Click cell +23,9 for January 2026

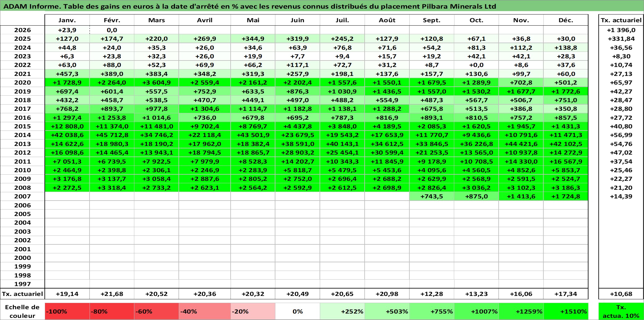(x=67, y=30)
